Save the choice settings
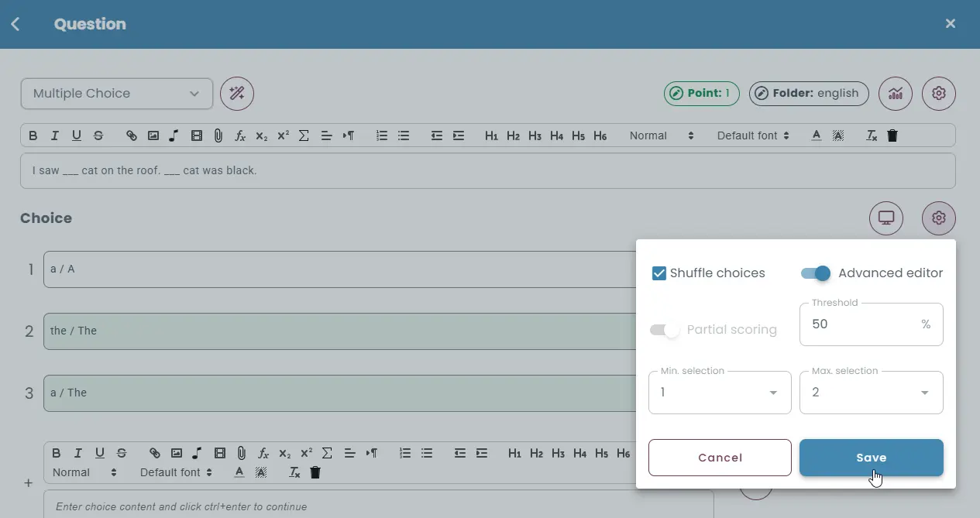This screenshot has width=980, height=518. pyautogui.click(x=871, y=458)
